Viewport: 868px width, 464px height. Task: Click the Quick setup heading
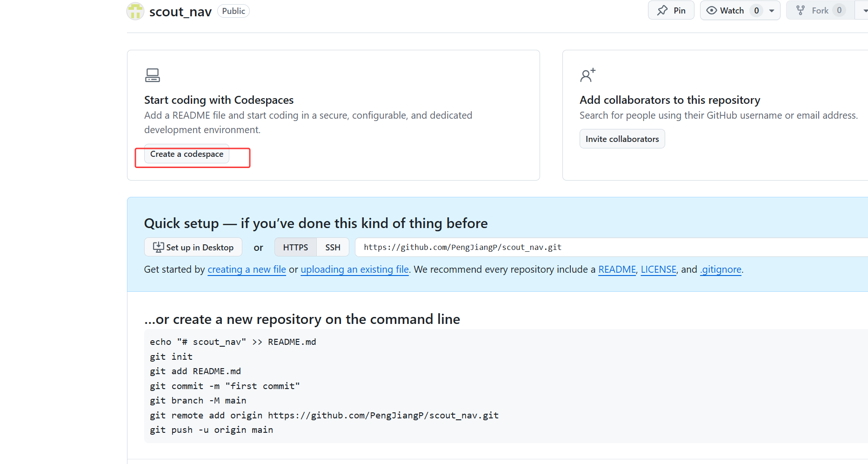316,223
